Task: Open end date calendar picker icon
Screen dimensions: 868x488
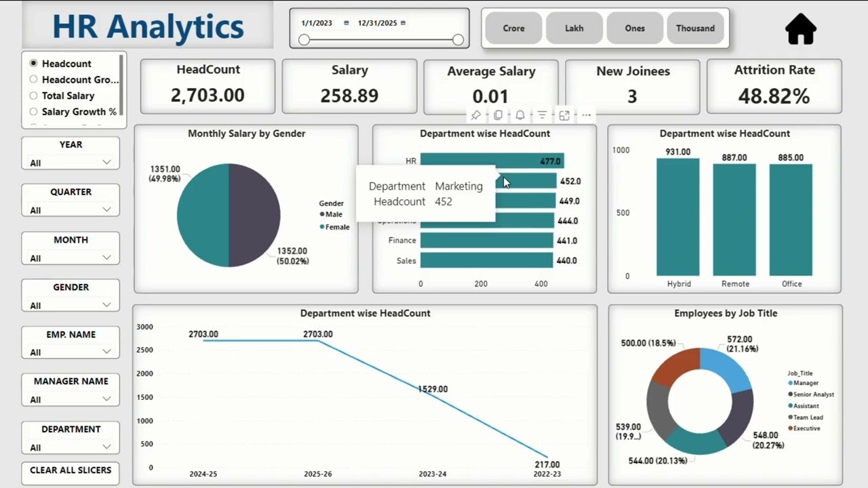Action: pyautogui.click(x=403, y=23)
